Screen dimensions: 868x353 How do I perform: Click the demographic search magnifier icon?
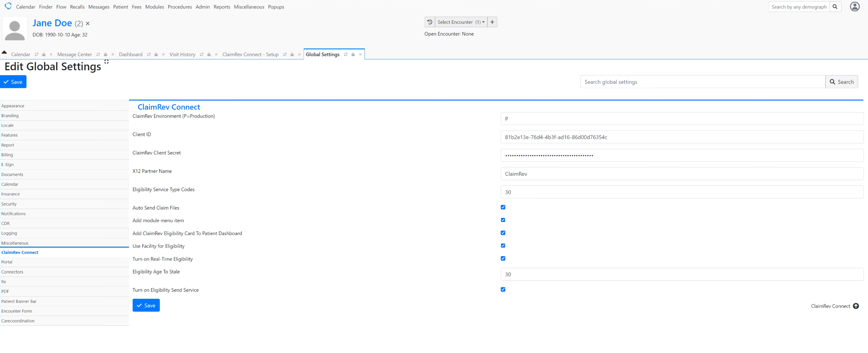[x=835, y=6]
